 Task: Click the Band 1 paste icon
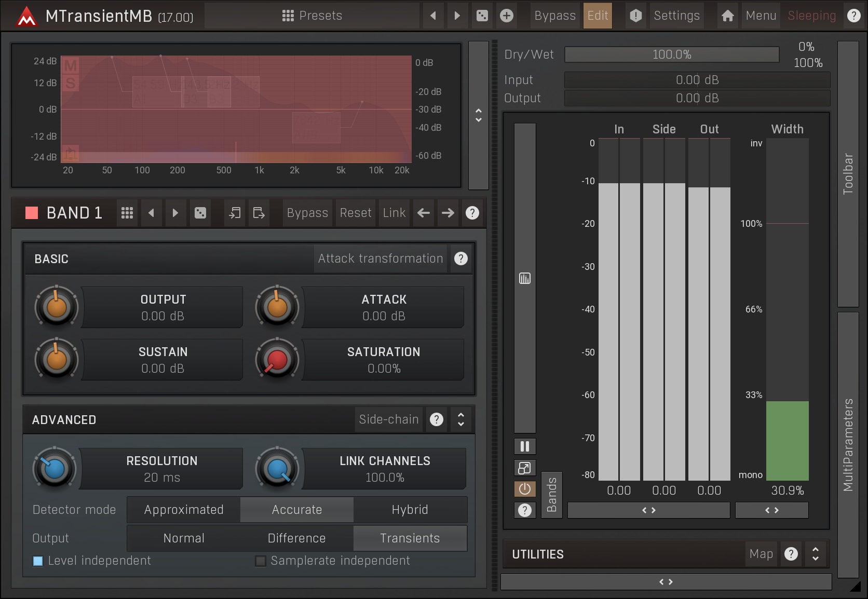pos(259,213)
